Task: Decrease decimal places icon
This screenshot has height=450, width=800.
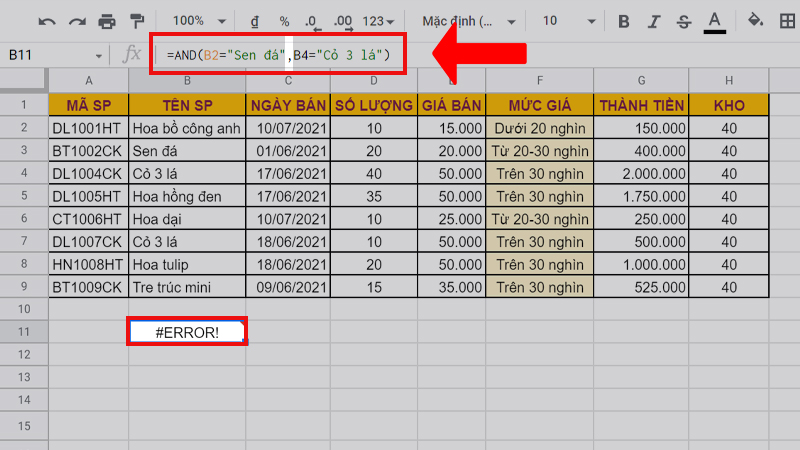Action: [x=312, y=22]
